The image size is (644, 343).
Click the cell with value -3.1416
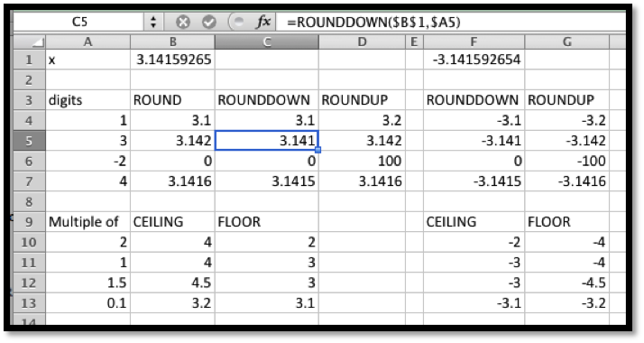(x=566, y=181)
